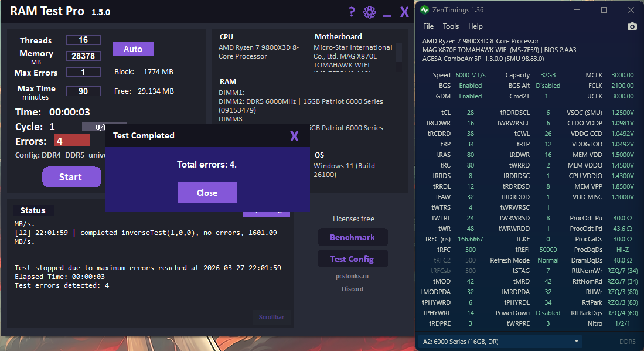This screenshot has width=644, height=351.
Task: Edit the Threads input field
Action: [x=83, y=40]
